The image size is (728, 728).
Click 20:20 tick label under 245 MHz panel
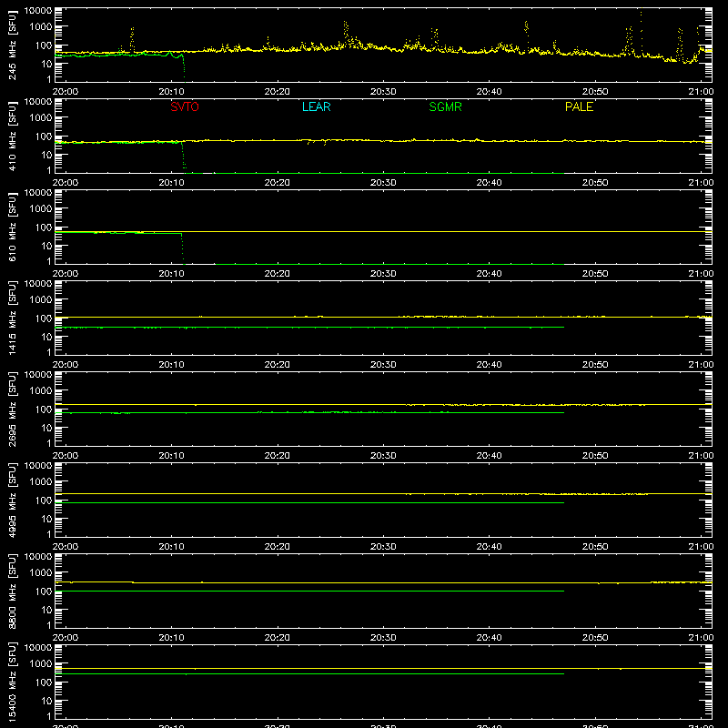click(x=278, y=92)
